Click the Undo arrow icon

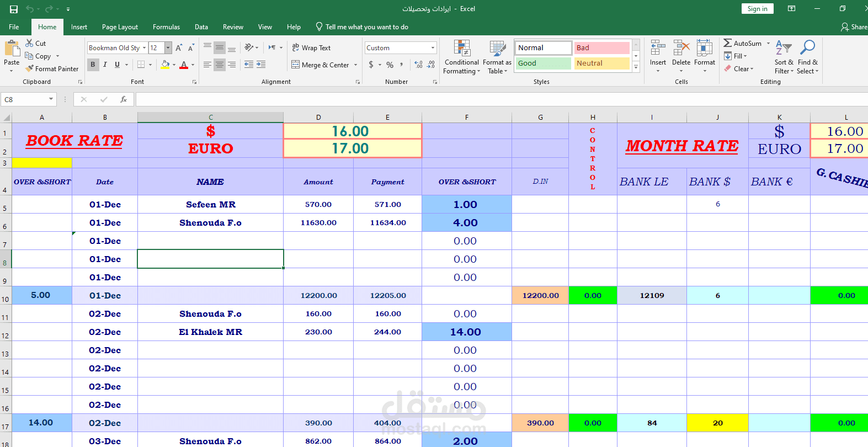click(30, 9)
